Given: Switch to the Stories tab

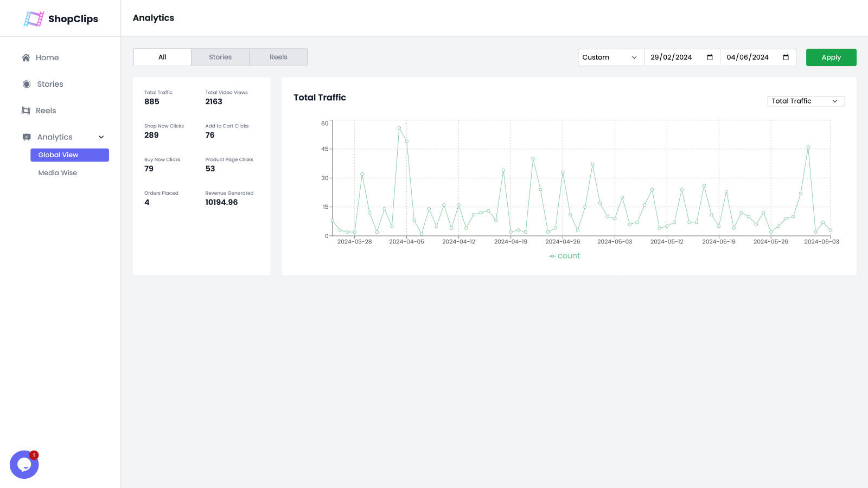Looking at the screenshot, I should 220,57.
